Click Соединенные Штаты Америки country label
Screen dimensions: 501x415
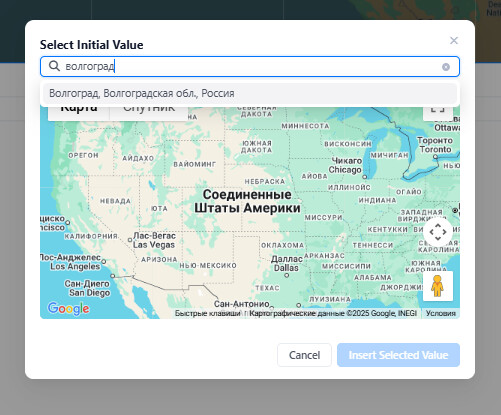tap(247, 201)
